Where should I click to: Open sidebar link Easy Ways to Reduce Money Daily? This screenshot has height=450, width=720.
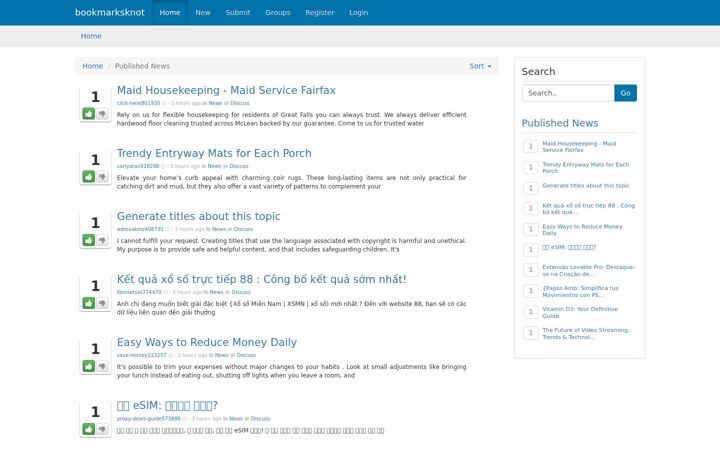[x=582, y=230]
